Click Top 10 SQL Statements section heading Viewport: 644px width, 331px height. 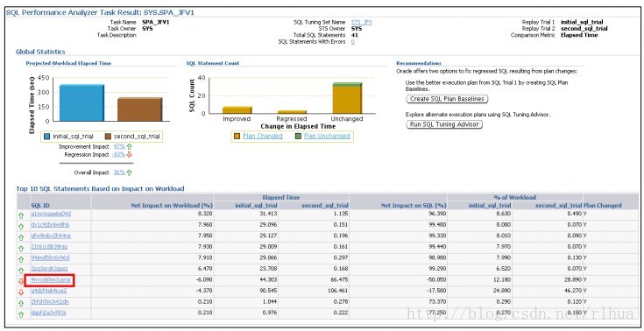tap(100, 189)
